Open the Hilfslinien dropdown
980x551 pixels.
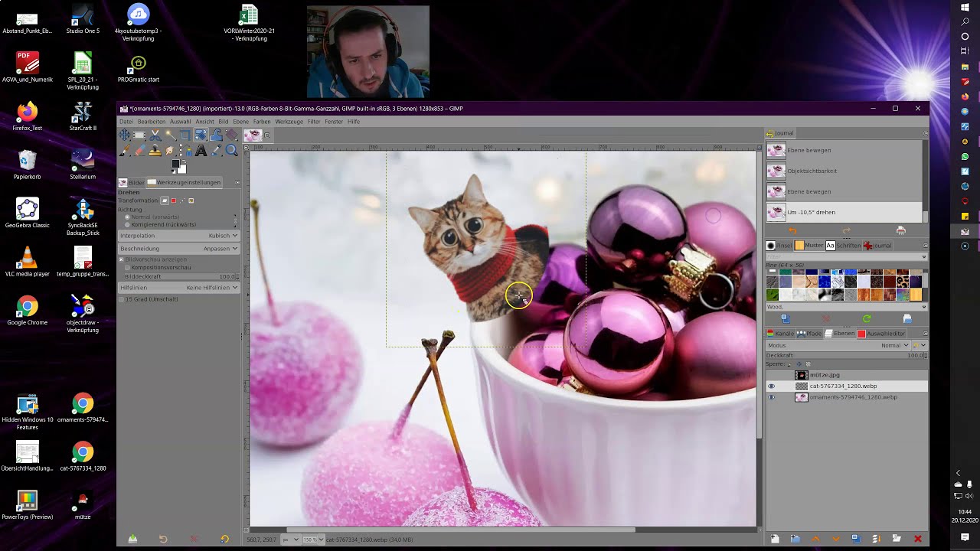178,288
